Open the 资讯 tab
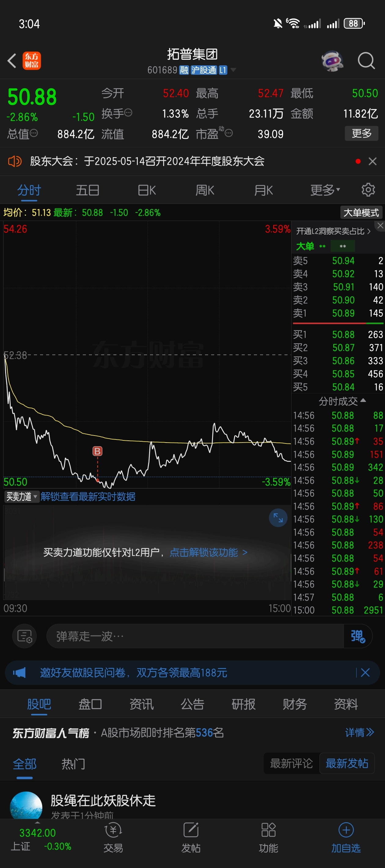The height and width of the screenshot is (868, 385). pyautogui.click(x=141, y=704)
